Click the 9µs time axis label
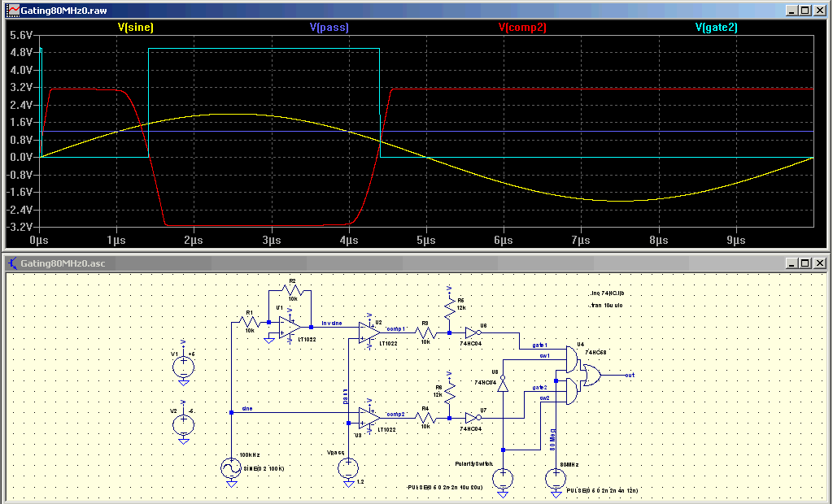833x504 pixels. [735, 240]
